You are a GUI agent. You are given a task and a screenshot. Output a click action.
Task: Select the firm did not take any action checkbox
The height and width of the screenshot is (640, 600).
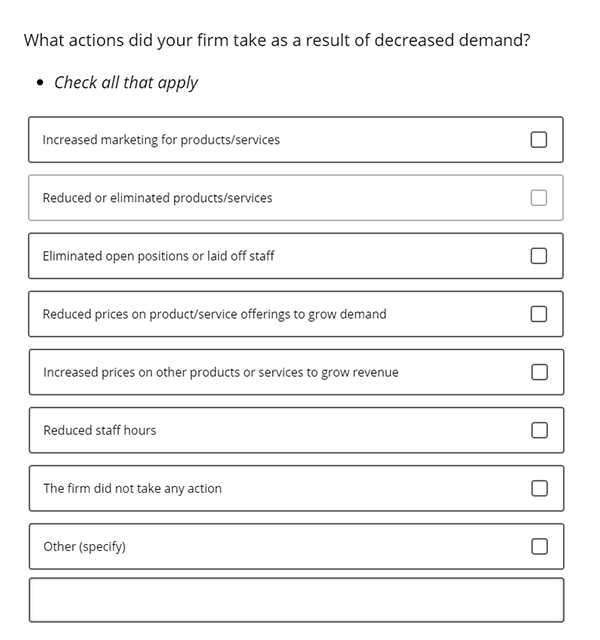(539, 488)
